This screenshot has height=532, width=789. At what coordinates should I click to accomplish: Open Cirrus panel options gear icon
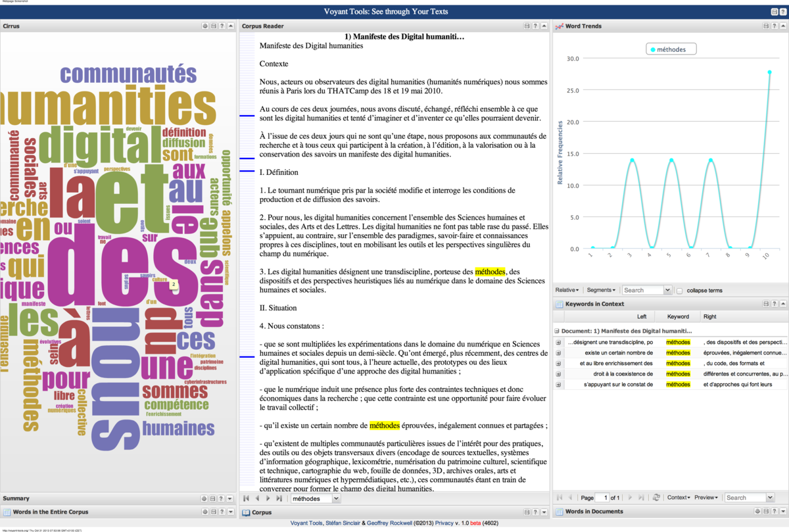point(205,26)
